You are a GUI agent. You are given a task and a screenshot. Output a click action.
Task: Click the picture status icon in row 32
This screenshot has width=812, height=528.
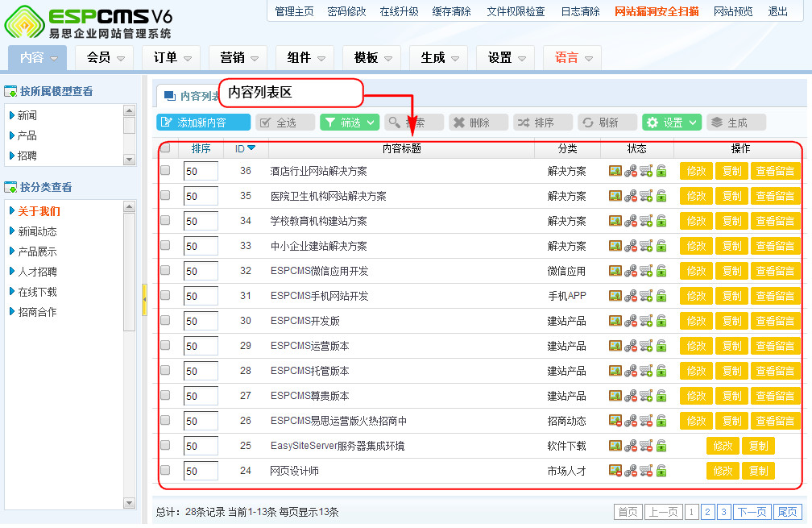(x=615, y=271)
